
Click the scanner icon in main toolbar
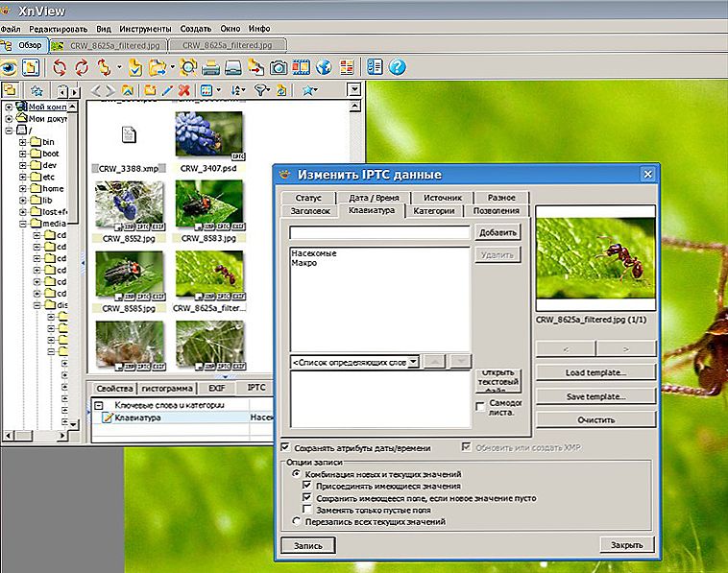pos(233,67)
